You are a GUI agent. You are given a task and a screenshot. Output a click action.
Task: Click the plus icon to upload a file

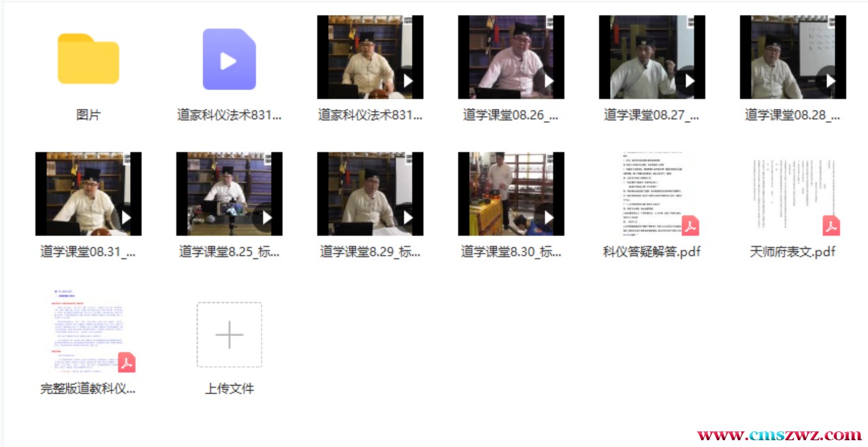tap(229, 335)
